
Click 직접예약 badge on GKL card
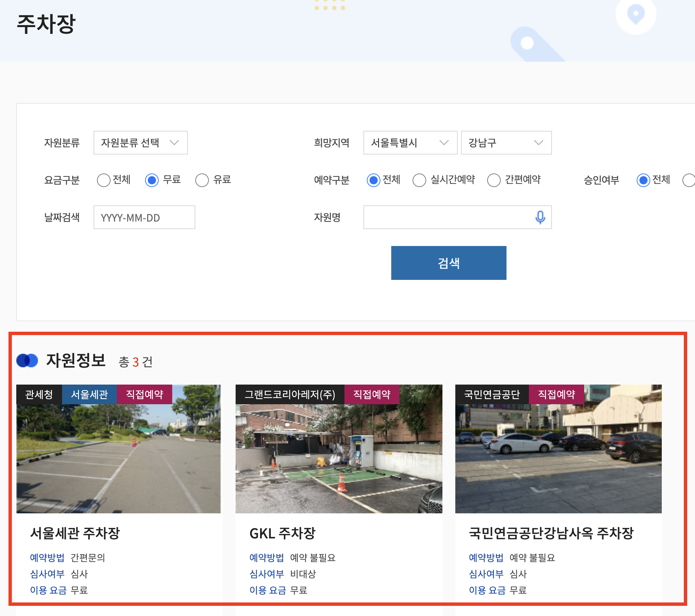(x=371, y=394)
